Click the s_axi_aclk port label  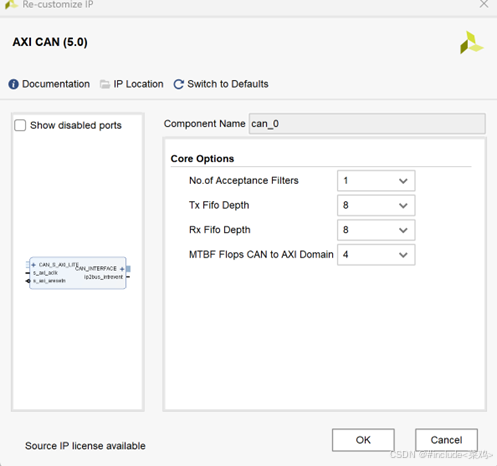tap(45, 273)
